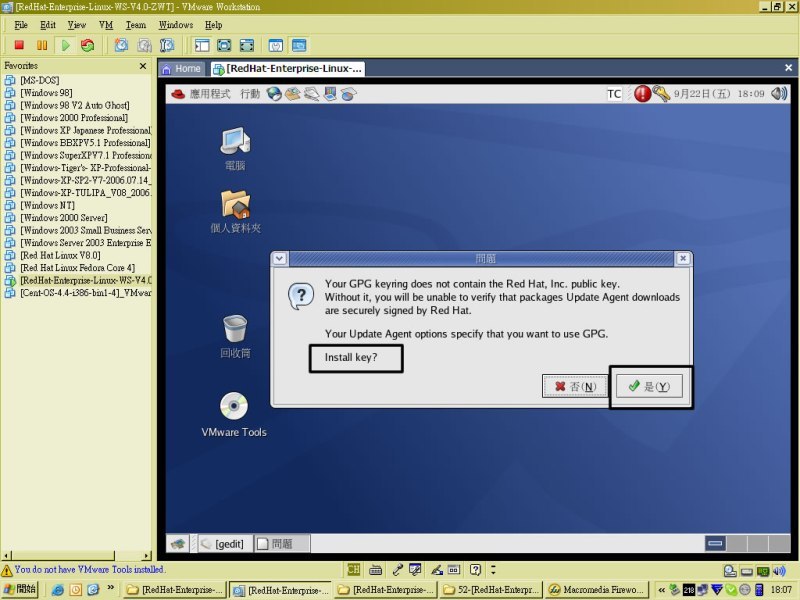Close the 問題 dialog with its X button
800x600 pixels.
[683, 259]
